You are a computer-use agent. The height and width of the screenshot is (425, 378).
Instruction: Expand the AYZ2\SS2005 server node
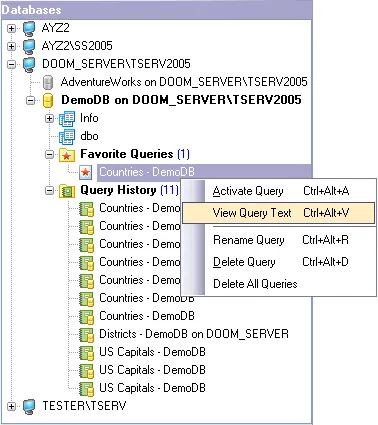pyautogui.click(x=11, y=46)
